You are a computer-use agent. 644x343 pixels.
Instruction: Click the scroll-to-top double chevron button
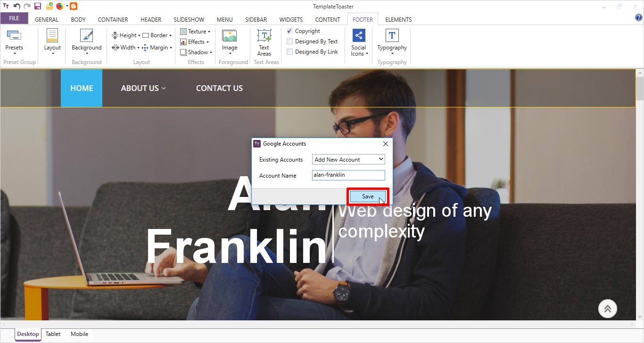pyautogui.click(x=608, y=309)
